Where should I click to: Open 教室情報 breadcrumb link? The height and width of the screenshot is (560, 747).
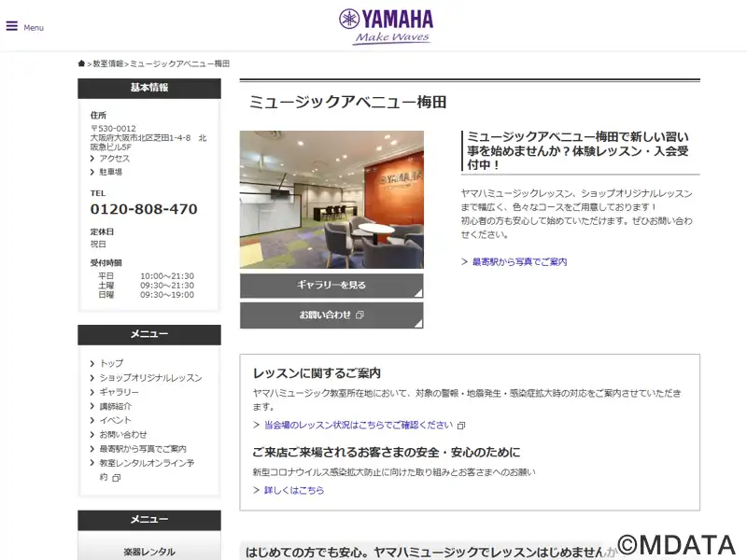(x=108, y=63)
